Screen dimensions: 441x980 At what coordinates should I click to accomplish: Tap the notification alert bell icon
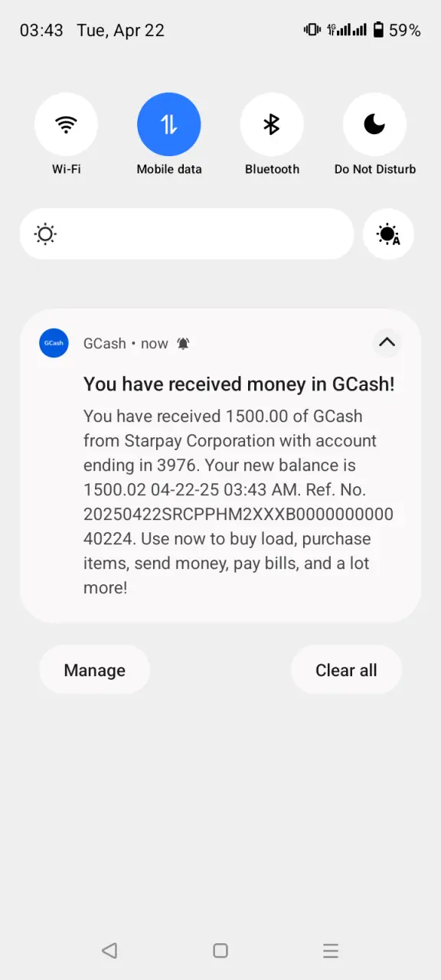(183, 344)
